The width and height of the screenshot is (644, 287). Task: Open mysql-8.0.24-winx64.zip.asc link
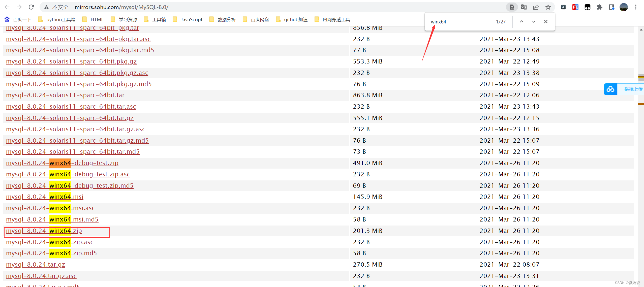click(50, 242)
